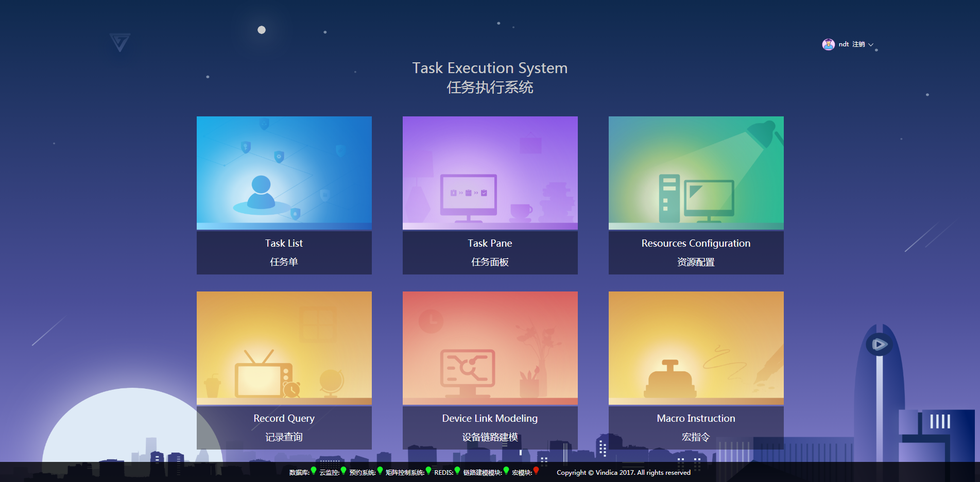This screenshot has height=482, width=980.
Task: Click the Vindica logo at top left
Action: pos(120,42)
